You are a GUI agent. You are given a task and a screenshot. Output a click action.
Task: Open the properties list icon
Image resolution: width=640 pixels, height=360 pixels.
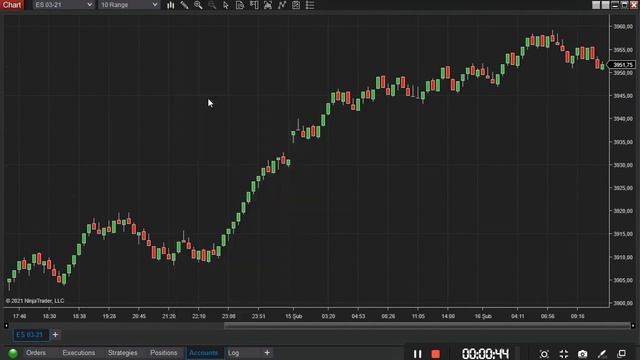pos(310,5)
